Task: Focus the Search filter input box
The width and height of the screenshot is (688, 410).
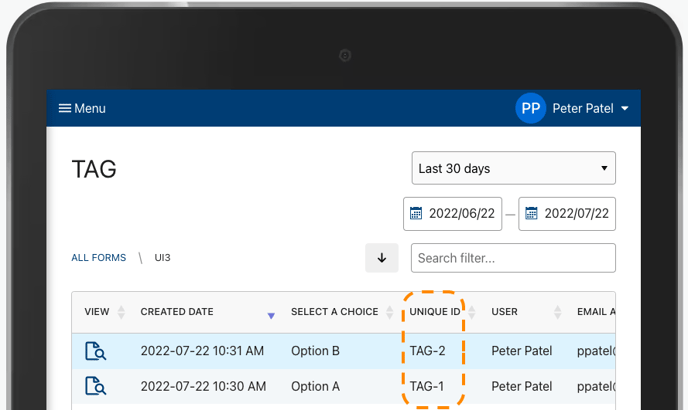Action: point(513,258)
